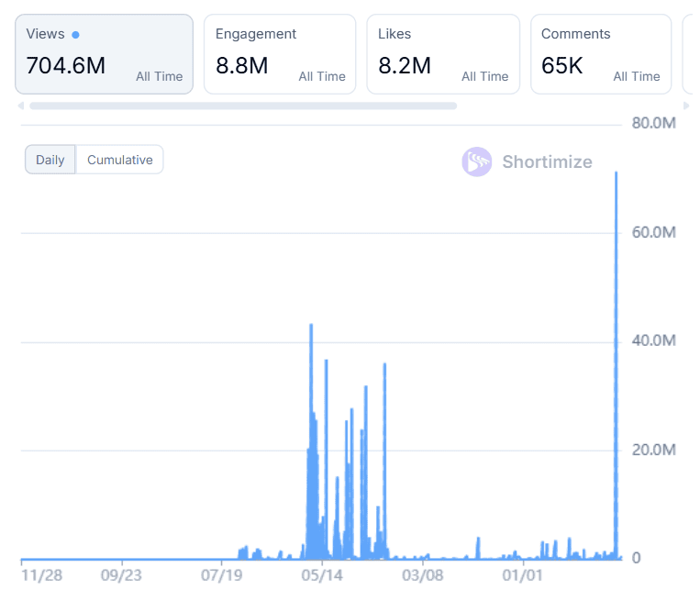Select the Engagement metric card
Screen dimensions: 700x601
pyautogui.click(x=279, y=54)
